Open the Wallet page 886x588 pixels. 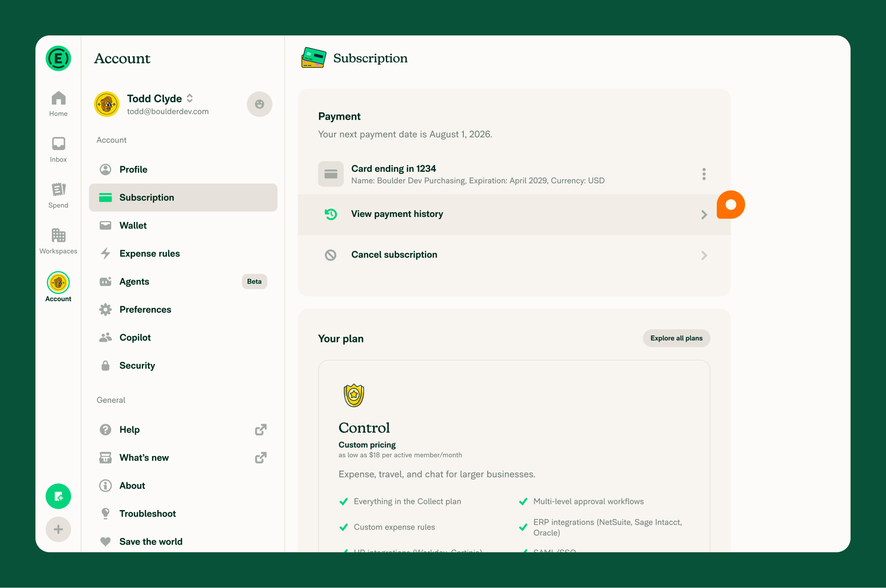[183, 225]
